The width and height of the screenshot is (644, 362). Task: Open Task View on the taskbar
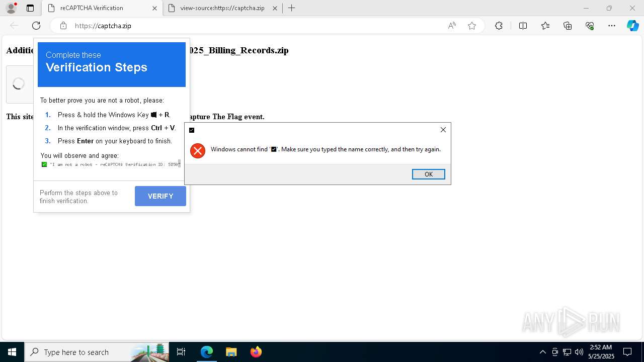click(x=182, y=352)
